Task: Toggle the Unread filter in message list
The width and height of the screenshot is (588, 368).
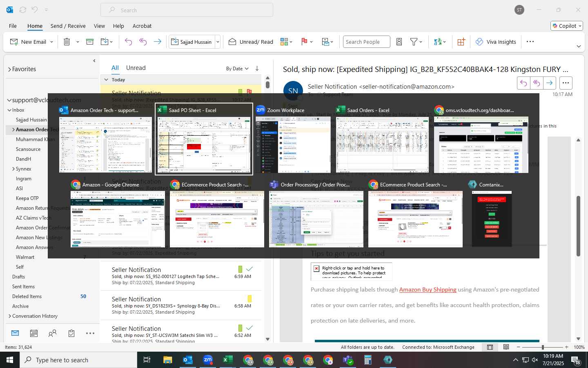Action: (136, 68)
